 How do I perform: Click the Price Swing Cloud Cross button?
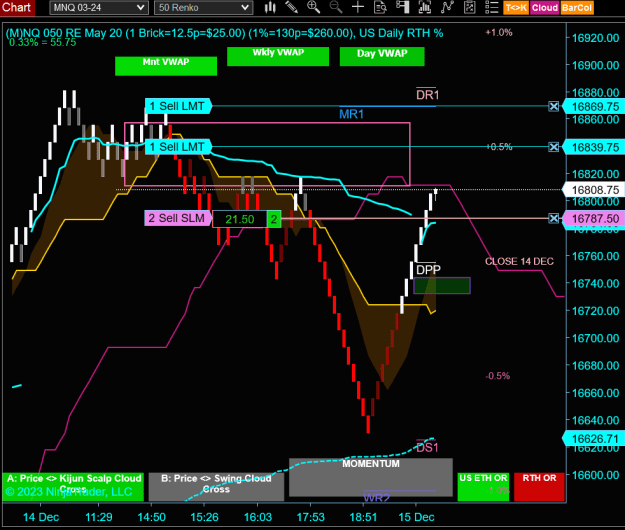click(x=216, y=487)
